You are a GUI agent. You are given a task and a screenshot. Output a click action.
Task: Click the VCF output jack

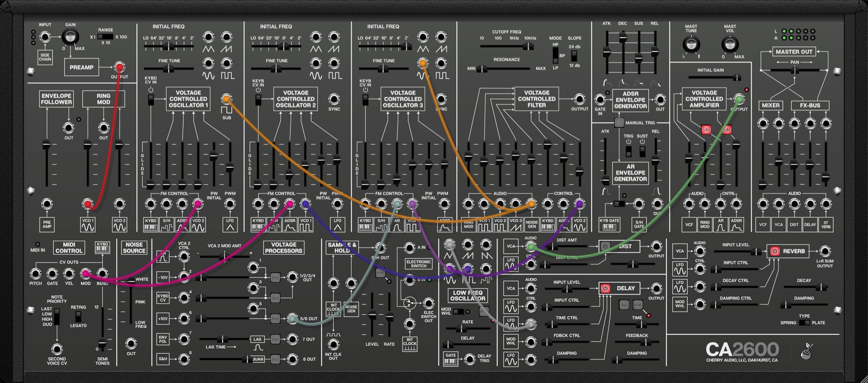pyautogui.click(x=579, y=99)
